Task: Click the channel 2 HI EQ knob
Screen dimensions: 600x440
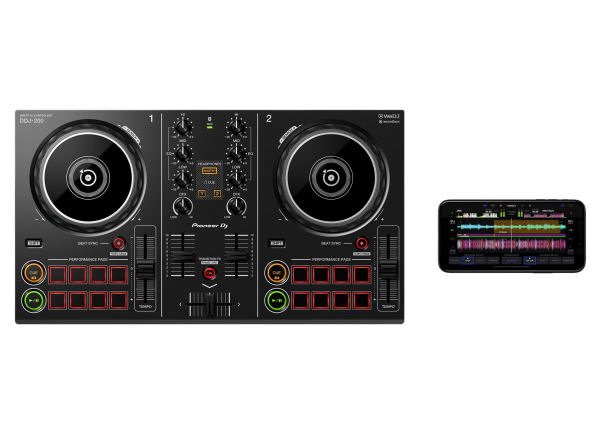Action: tap(236, 126)
